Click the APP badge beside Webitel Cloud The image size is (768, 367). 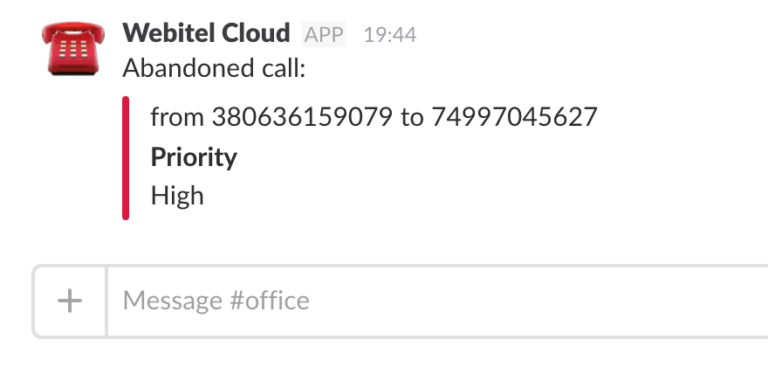point(324,34)
